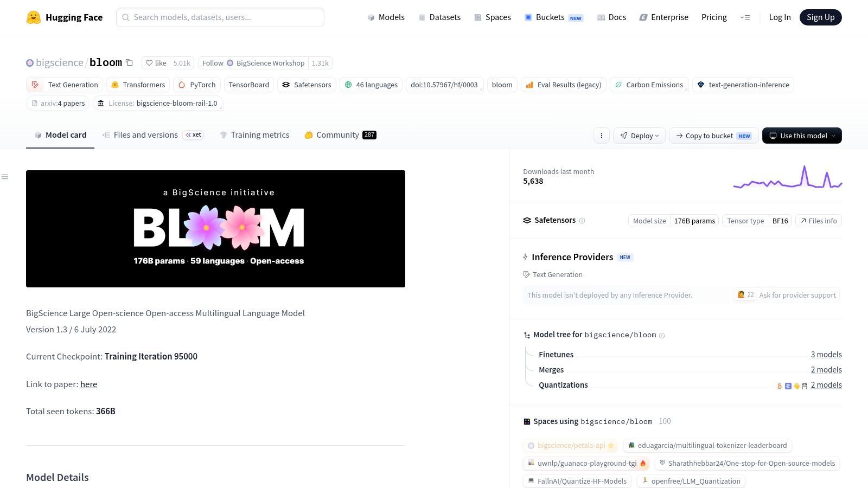Viewport: 868px width, 488px height.
Task: Switch to the Model card tab
Action: (x=60, y=135)
